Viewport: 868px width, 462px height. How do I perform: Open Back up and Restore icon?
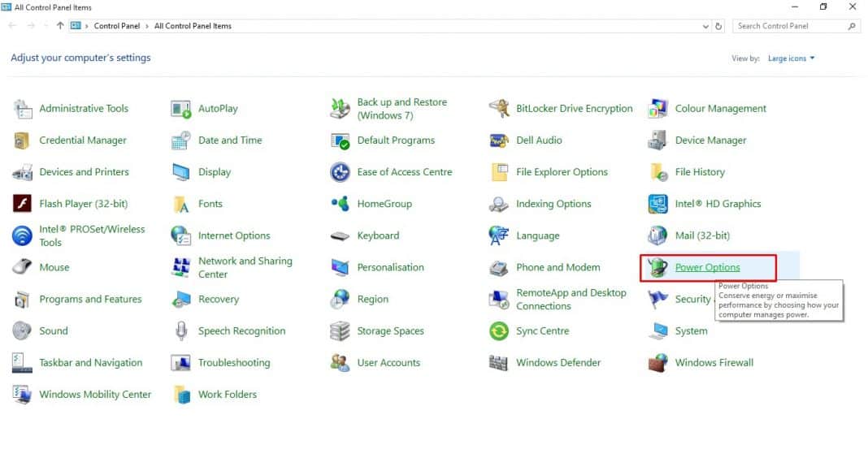(x=340, y=109)
